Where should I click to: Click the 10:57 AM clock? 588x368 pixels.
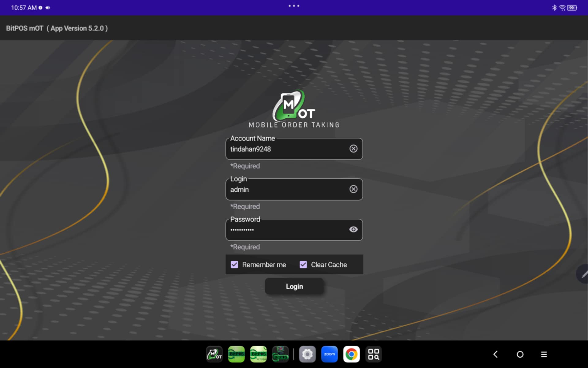pyautogui.click(x=24, y=8)
